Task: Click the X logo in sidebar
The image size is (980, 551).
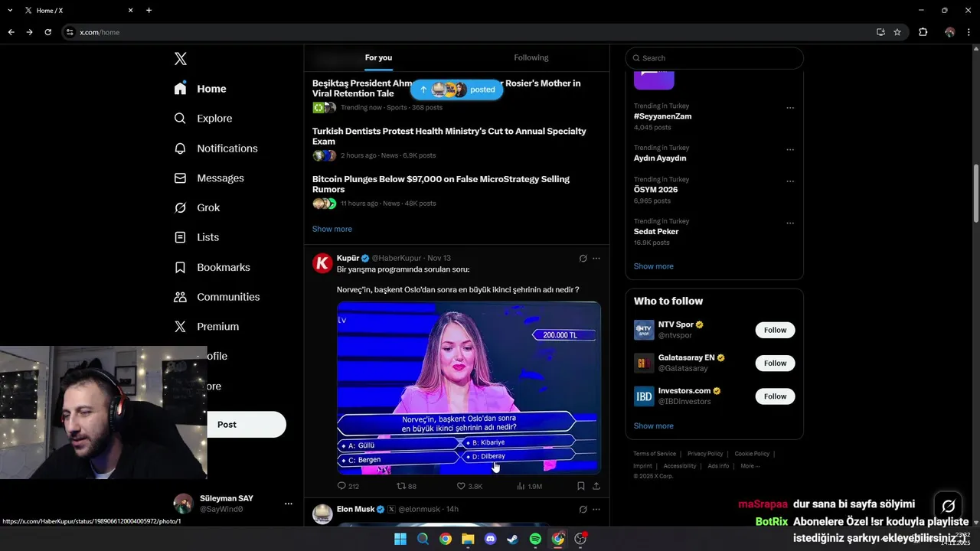Action: (180, 59)
